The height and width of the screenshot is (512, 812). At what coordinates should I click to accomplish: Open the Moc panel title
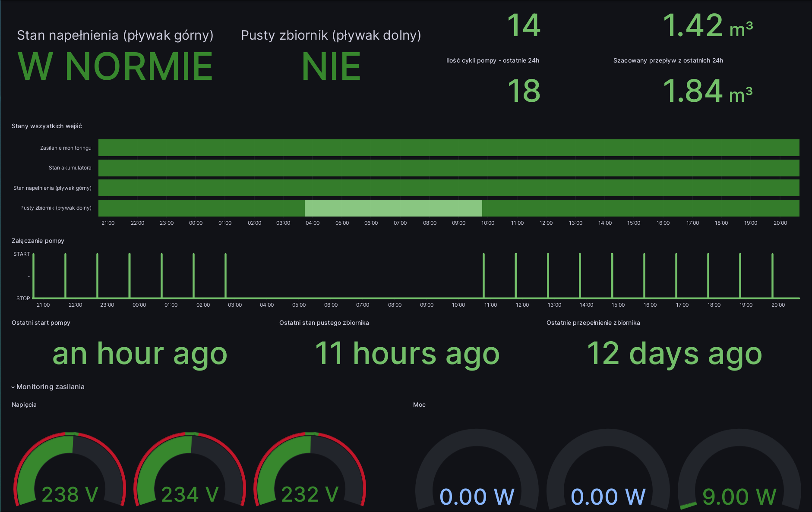419,405
